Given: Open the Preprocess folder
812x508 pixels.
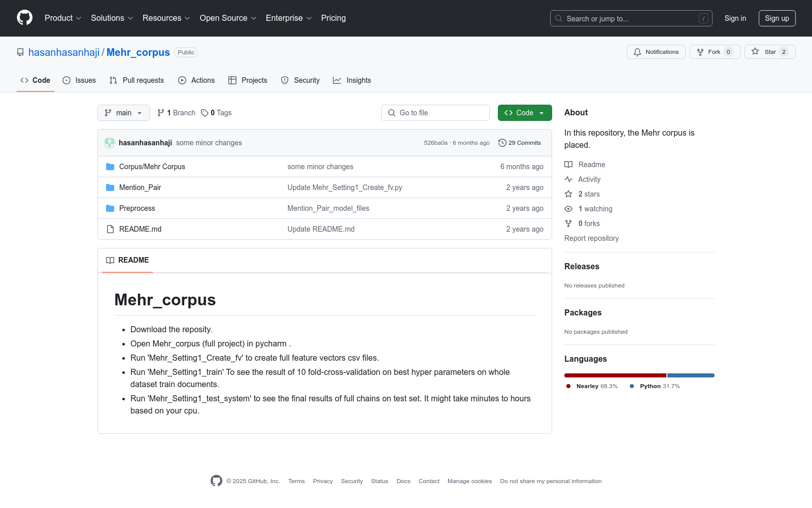Looking at the screenshot, I should (137, 208).
